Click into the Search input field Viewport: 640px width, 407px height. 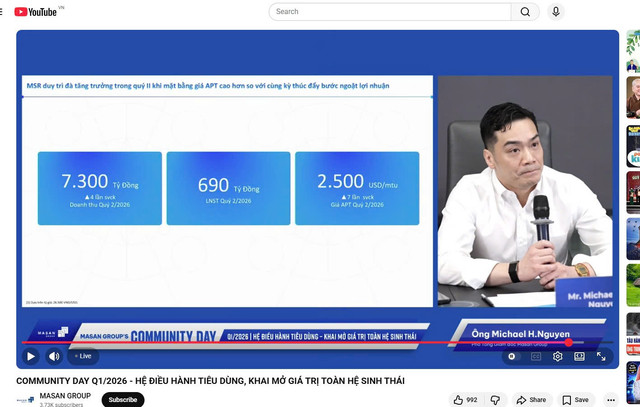coord(390,12)
